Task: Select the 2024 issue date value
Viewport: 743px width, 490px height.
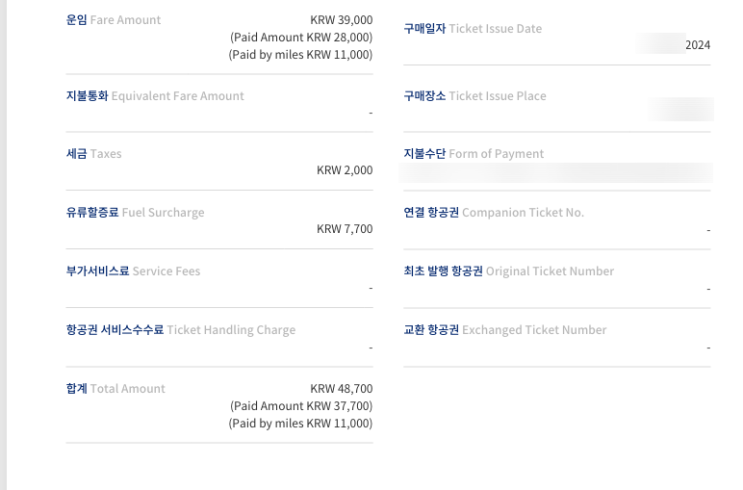Action: (697, 45)
